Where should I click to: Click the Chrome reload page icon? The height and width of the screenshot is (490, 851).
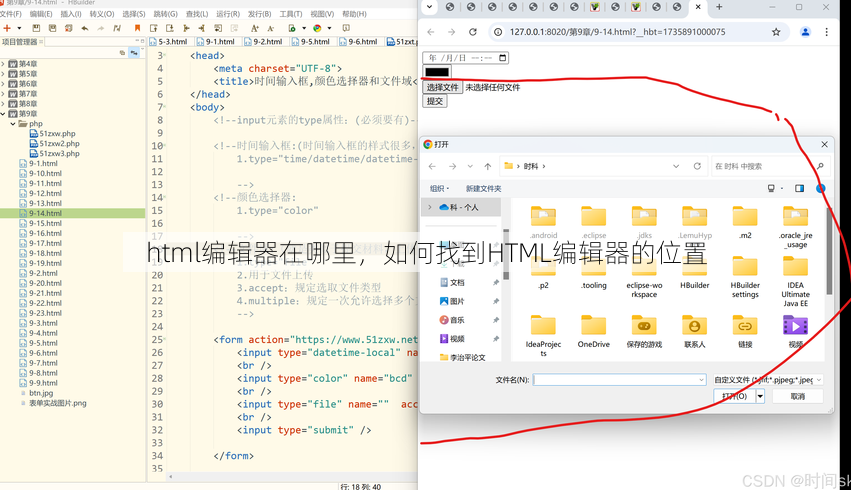[x=473, y=32]
